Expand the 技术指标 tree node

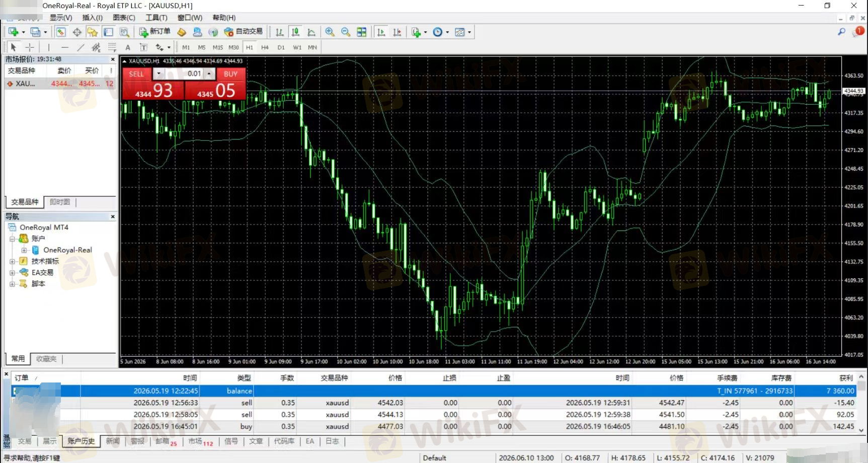(12, 261)
